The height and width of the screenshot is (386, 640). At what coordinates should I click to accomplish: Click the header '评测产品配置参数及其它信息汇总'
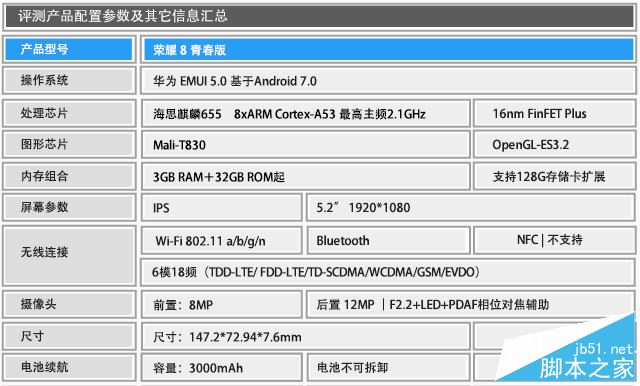(x=320, y=16)
